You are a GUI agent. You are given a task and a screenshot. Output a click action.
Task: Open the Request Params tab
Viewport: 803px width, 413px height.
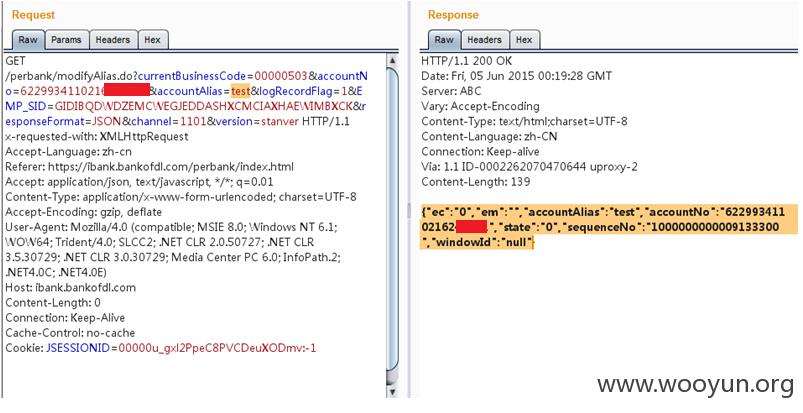click(67, 40)
